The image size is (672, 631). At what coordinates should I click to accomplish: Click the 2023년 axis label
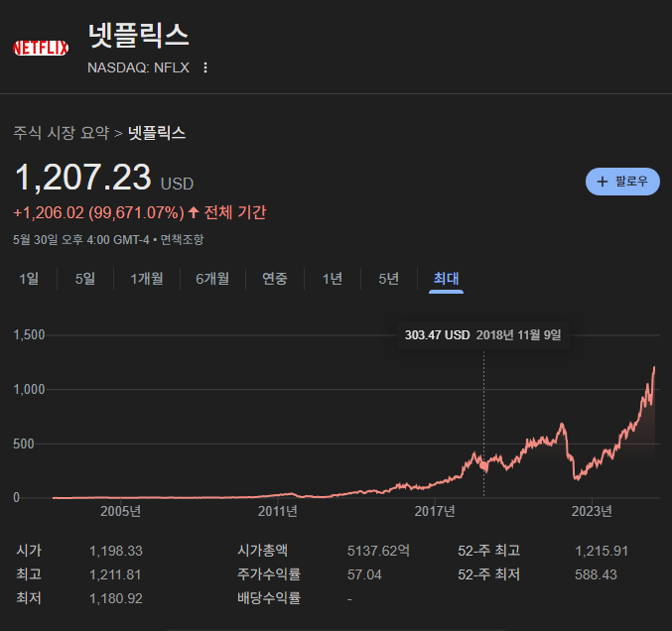[592, 512]
